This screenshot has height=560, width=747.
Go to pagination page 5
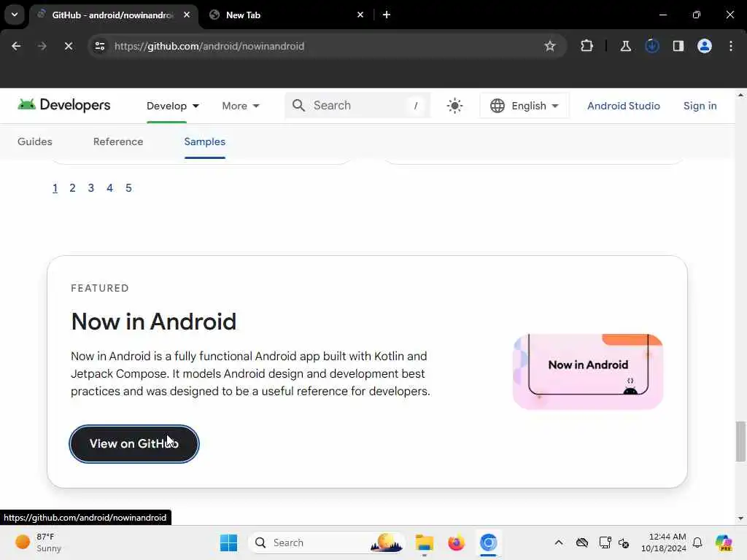pyautogui.click(x=128, y=188)
